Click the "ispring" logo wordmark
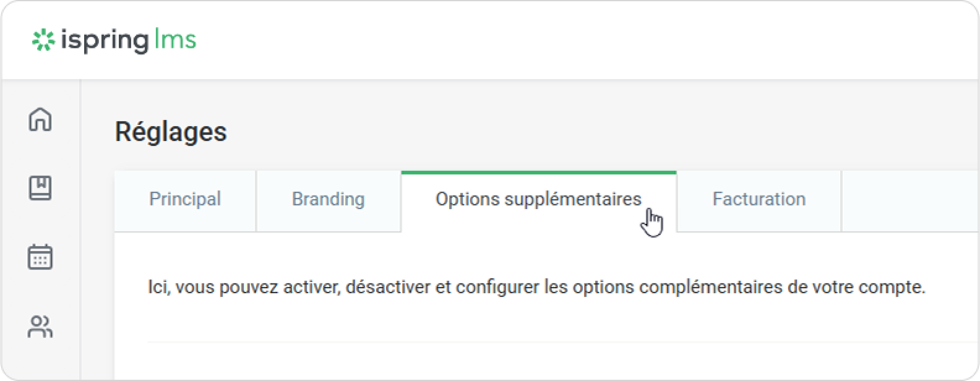Image resolution: width=980 pixels, height=381 pixels. click(104, 41)
